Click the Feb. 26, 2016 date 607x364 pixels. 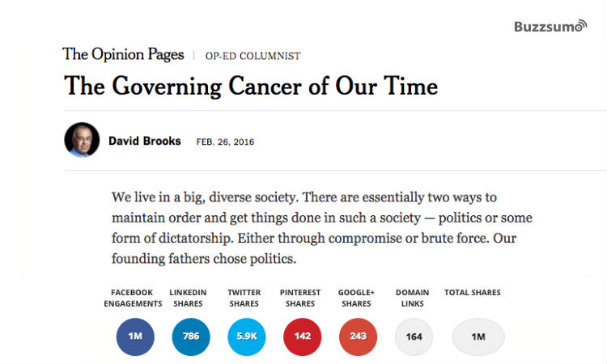[225, 142]
